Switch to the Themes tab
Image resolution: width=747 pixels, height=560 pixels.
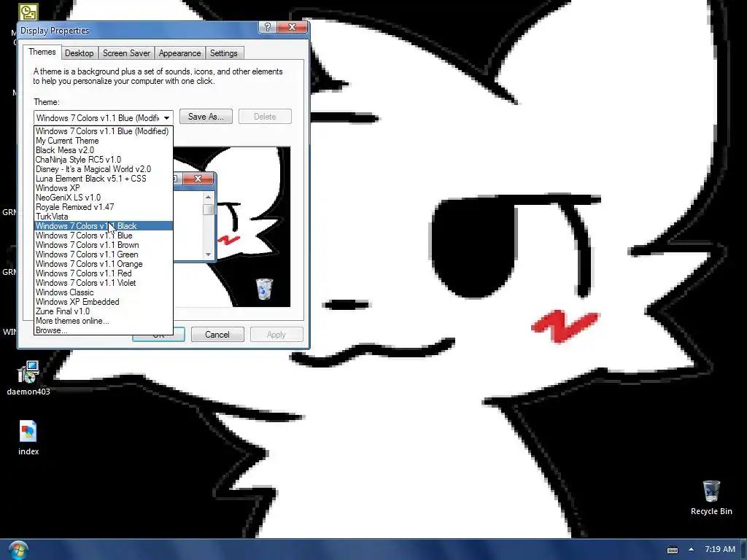(x=42, y=52)
